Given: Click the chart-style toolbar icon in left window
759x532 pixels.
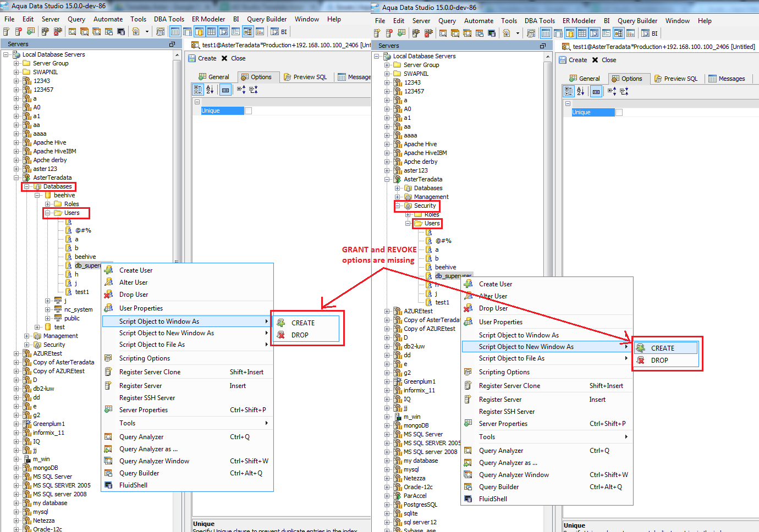Looking at the screenshot, I should 260,31.
